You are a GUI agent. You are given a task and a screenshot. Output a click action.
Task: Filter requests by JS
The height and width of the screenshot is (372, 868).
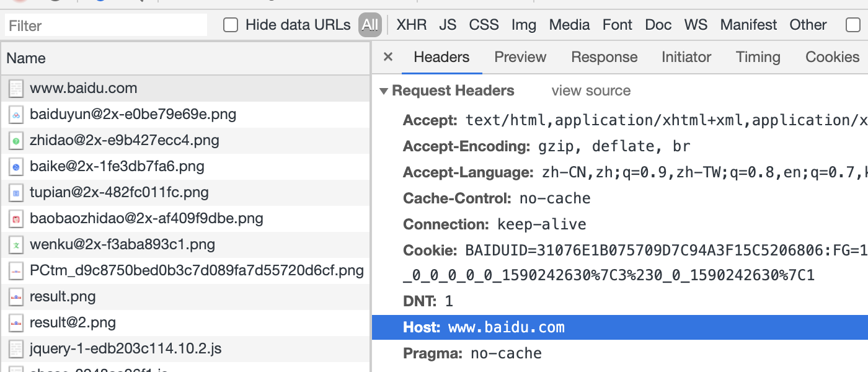coord(448,25)
